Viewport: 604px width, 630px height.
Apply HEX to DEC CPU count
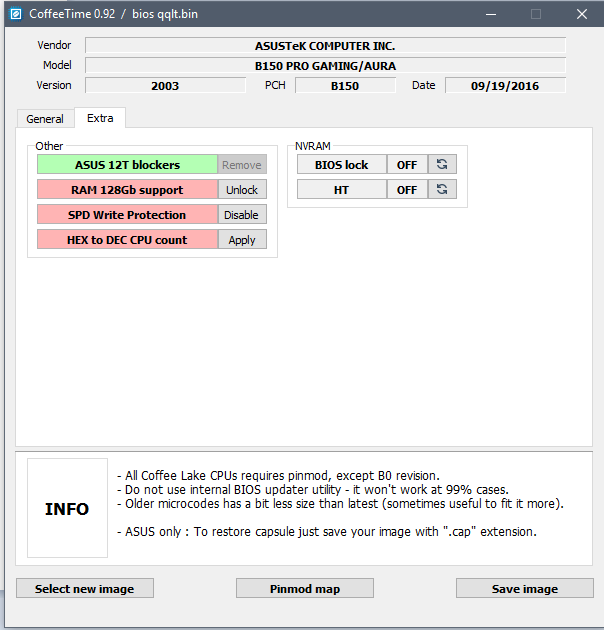(242, 239)
